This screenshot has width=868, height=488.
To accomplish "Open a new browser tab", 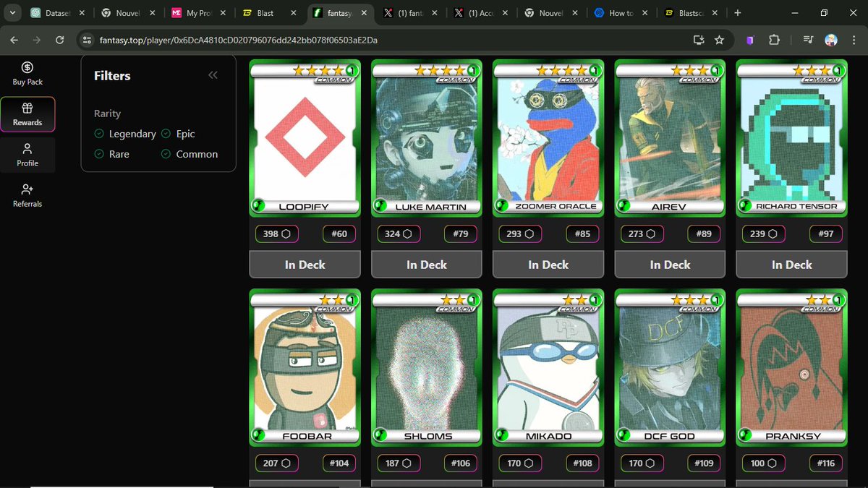I will tap(738, 13).
